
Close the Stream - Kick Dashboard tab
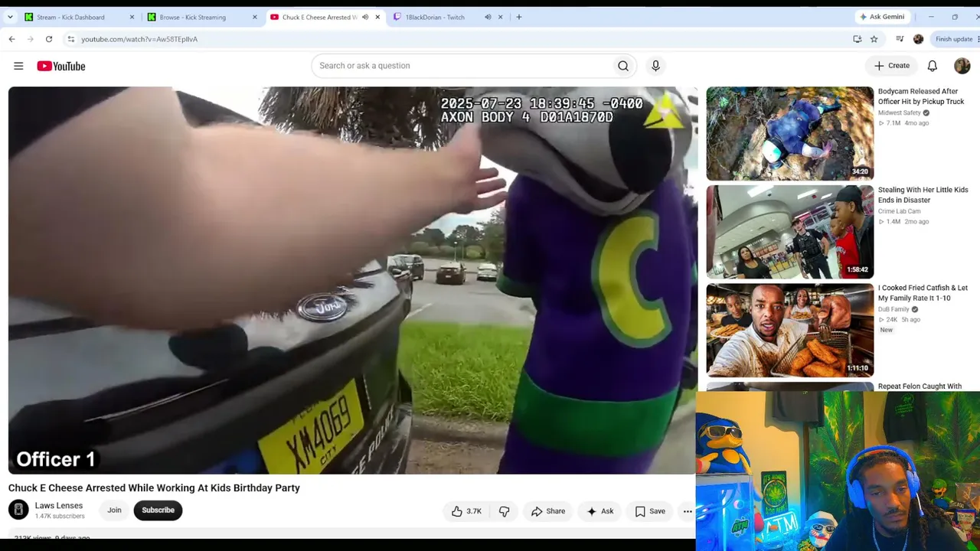click(x=132, y=17)
